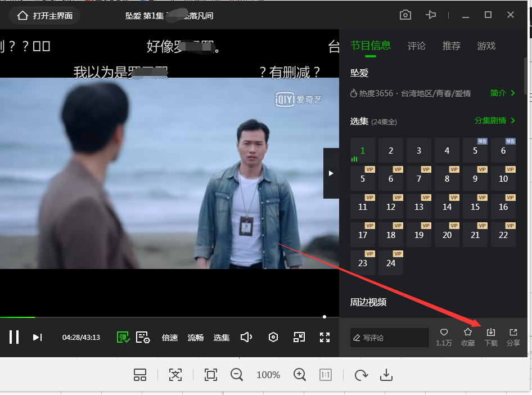
Task: Share the video via 分享
Action: point(513,336)
